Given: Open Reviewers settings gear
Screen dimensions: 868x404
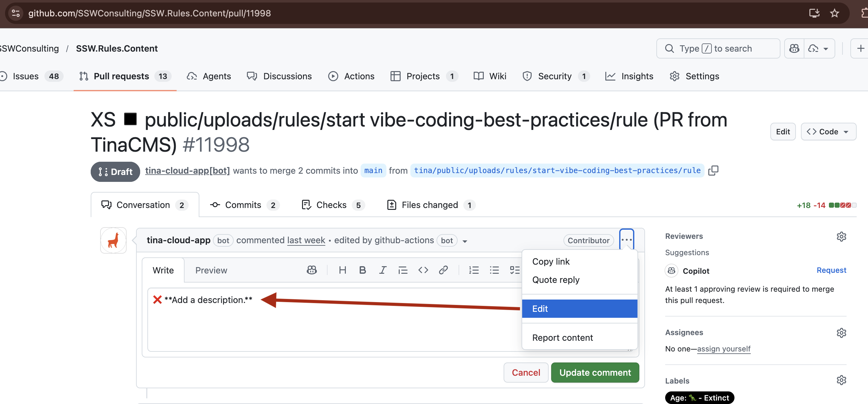Looking at the screenshot, I should 841,237.
